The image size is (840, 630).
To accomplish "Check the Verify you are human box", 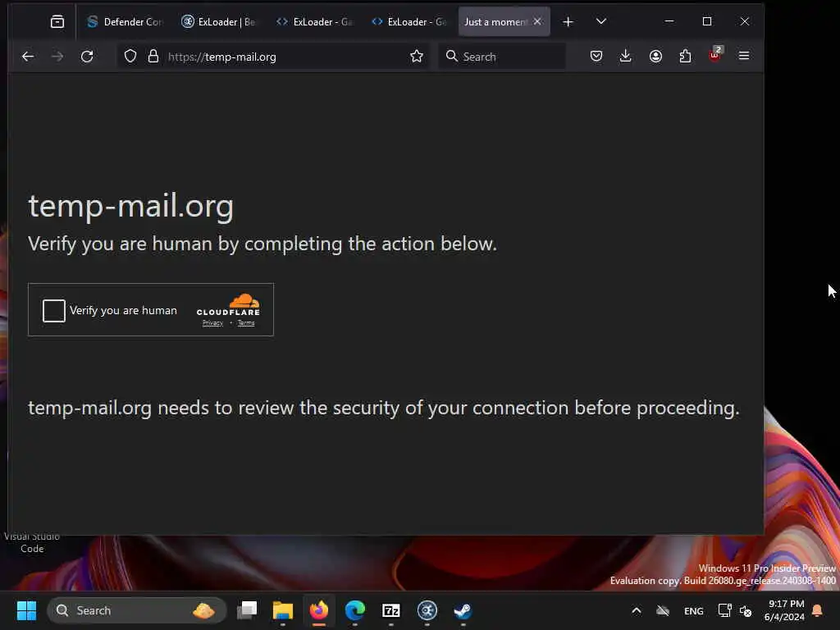I will tap(54, 311).
